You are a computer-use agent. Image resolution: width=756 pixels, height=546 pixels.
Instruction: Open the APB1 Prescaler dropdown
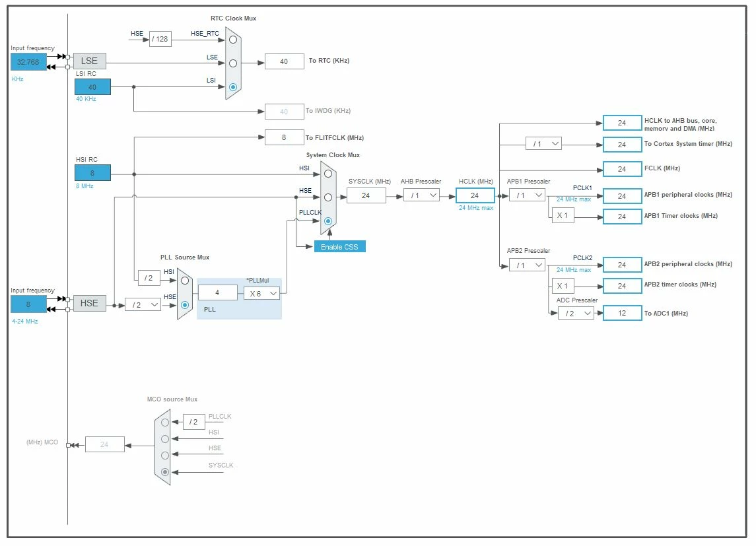pos(527,195)
